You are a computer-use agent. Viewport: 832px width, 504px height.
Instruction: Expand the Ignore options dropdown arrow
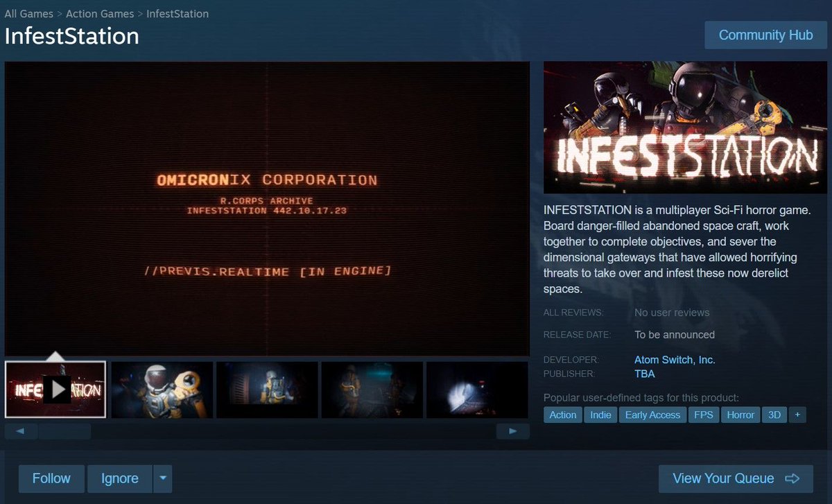pos(162,478)
